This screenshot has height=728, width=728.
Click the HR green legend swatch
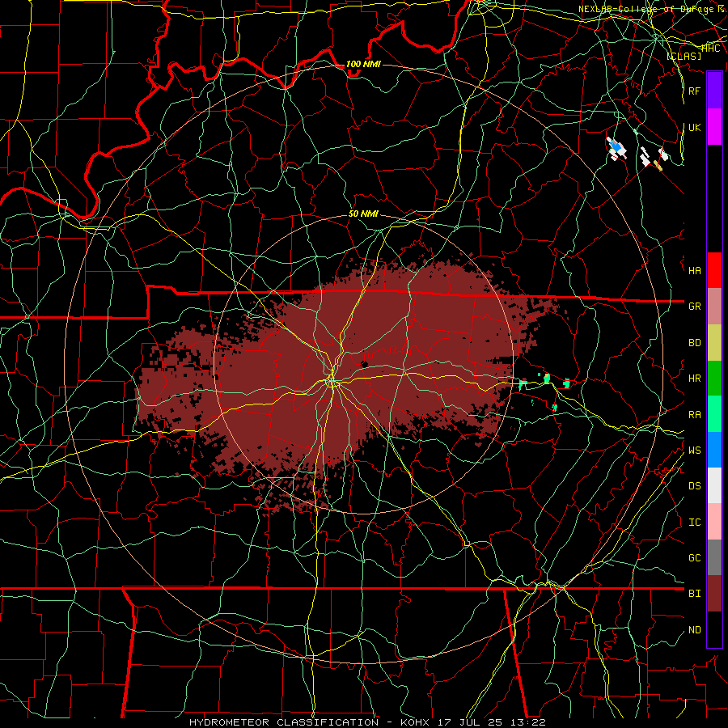pos(714,378)
